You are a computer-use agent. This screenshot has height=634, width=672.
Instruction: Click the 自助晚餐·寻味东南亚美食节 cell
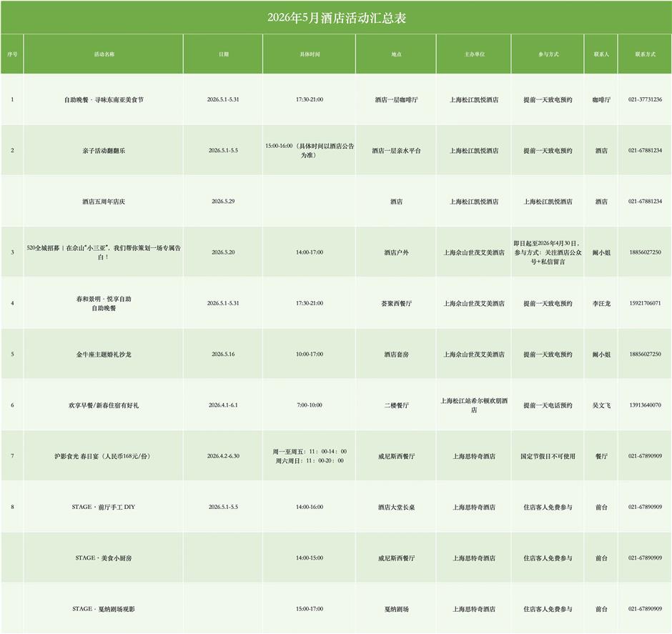[104, 100]
